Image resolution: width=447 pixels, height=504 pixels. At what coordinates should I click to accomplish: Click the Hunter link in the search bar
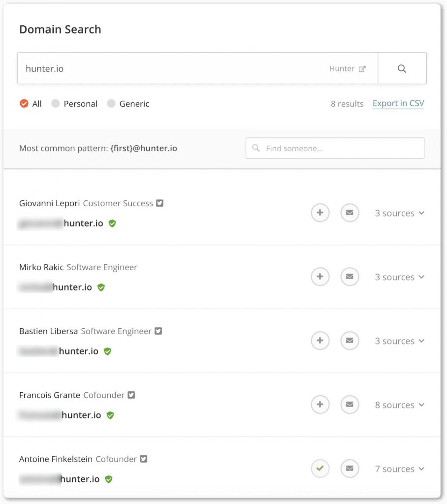(x=342, y=68)
